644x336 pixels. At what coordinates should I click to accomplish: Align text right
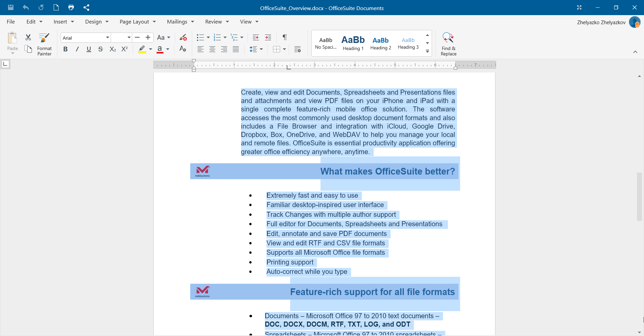coord(224,49)
